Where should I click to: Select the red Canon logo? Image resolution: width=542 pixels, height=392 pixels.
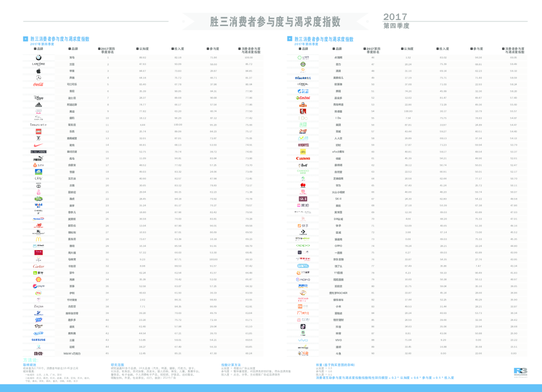point(303,158)
